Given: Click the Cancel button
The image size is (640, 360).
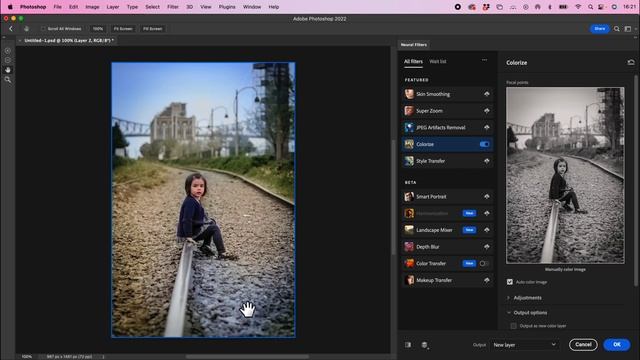Looking at the screenshot, I should pos(583,344).
